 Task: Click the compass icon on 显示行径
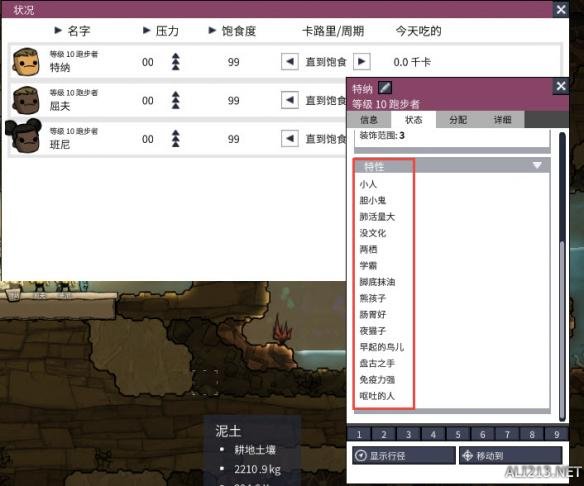tap(361, 455)
